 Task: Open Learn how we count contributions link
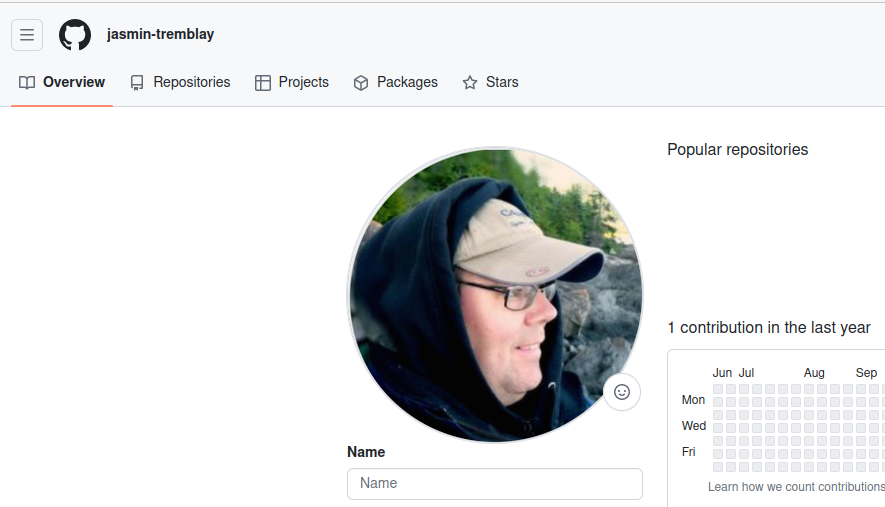[x=795, y=487]
